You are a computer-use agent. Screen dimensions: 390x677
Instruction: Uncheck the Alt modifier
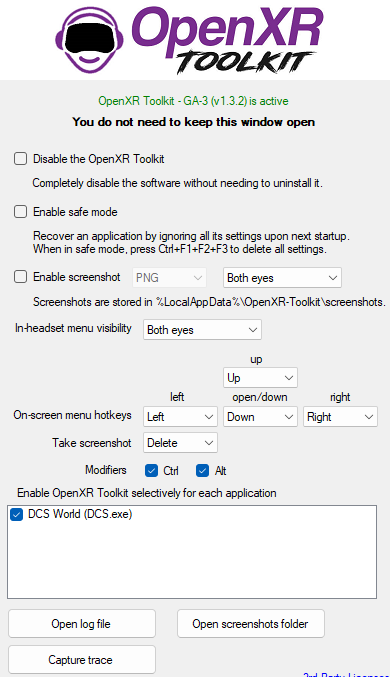point(202,471)
